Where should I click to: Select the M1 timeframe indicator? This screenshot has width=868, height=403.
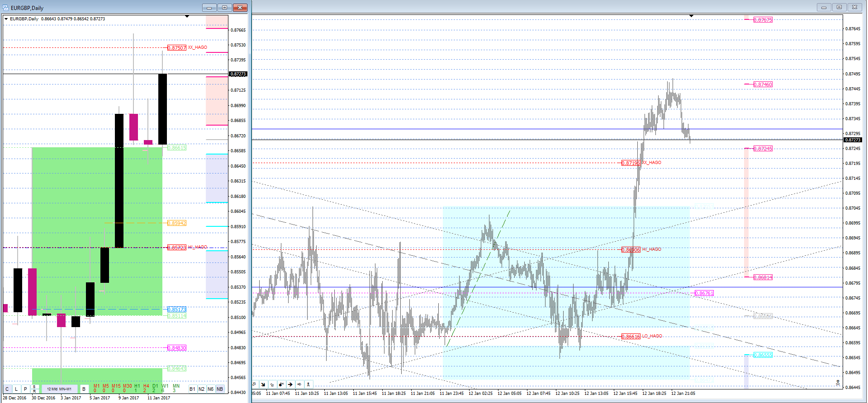coord(96,388)
